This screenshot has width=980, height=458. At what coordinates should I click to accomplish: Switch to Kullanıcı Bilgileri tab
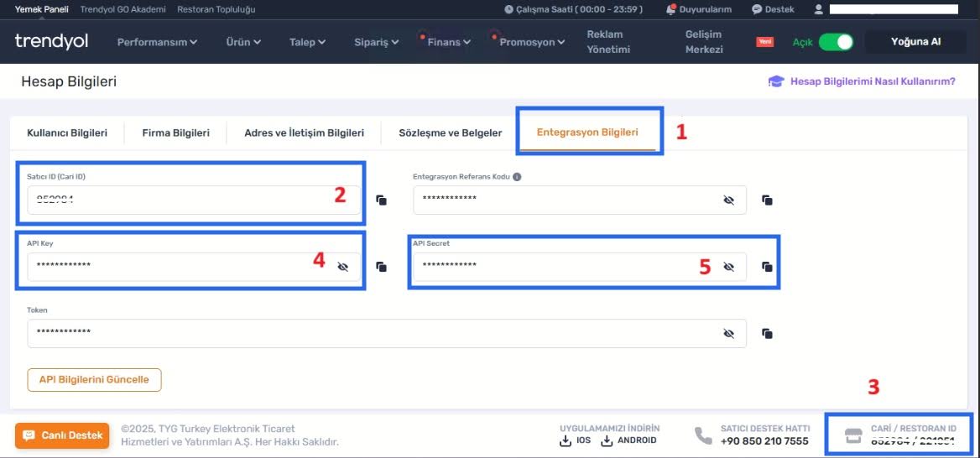(67, 133)
